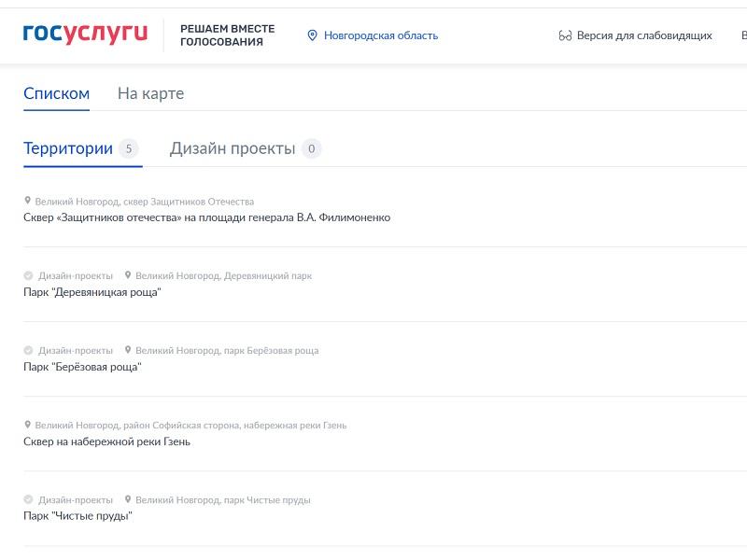Select the Территории tab
This screenshot has width=747, height=560.
click(x=68, y=148)
